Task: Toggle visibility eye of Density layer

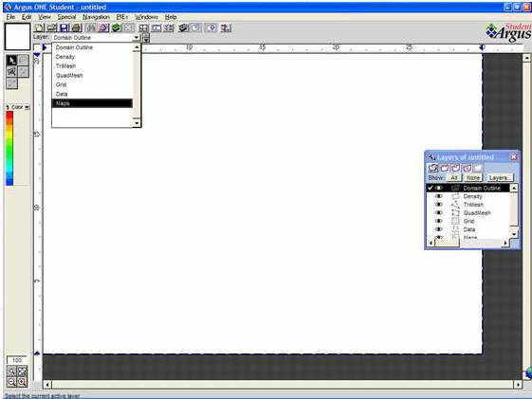Action: (x=439, y=196)
